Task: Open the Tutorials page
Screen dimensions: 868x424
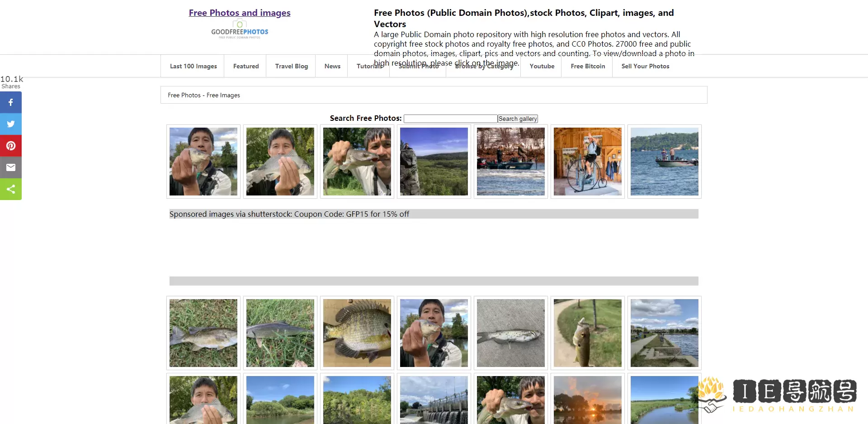Action: coord(369,66)
